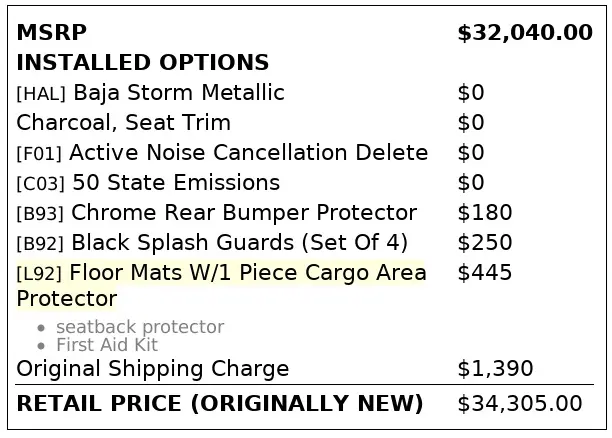The height and width of the screenshot is (438, 612).
Task: Click the [F01] option code
Action: (39, 154)
